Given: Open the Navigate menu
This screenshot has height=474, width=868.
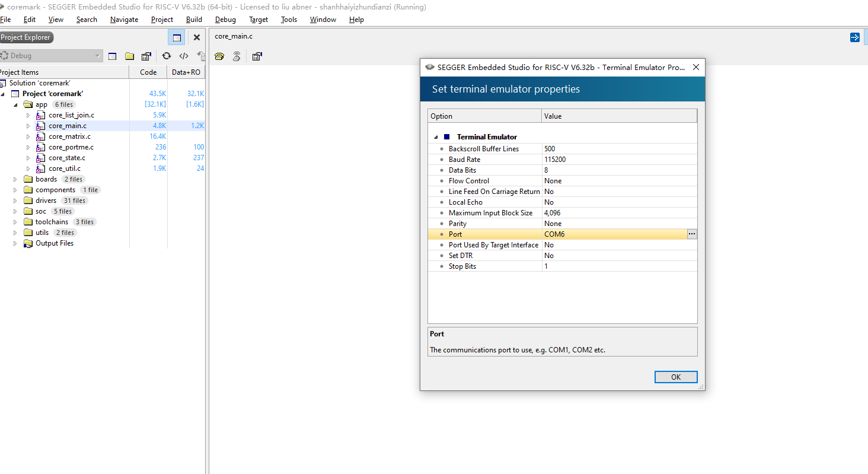Looking at the screenshot, I should point(124,20).
